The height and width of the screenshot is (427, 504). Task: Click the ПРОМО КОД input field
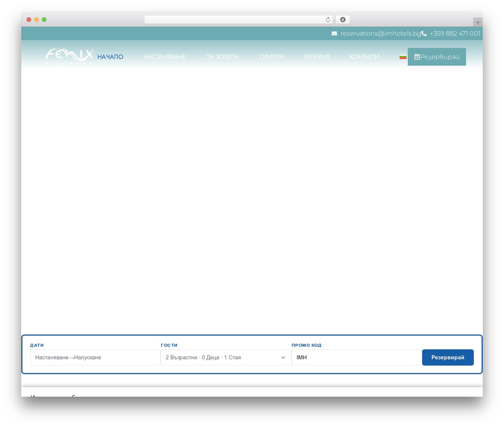coord(357,357)
